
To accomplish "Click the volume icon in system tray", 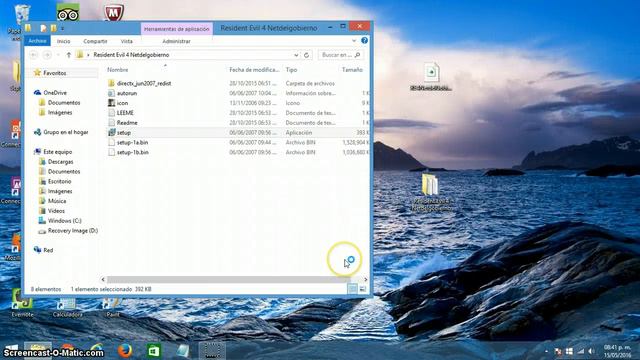I will 591,351.
